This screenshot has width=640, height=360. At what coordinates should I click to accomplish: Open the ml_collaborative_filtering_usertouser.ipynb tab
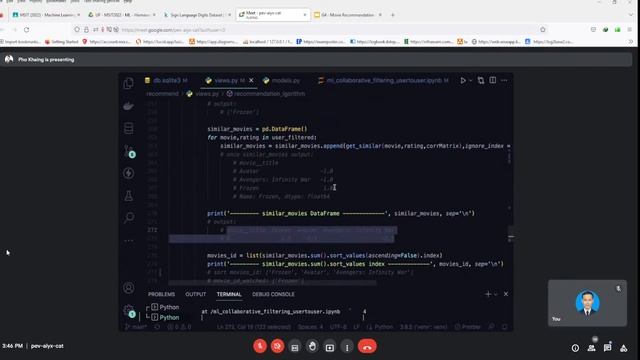(x=383, y=80)
